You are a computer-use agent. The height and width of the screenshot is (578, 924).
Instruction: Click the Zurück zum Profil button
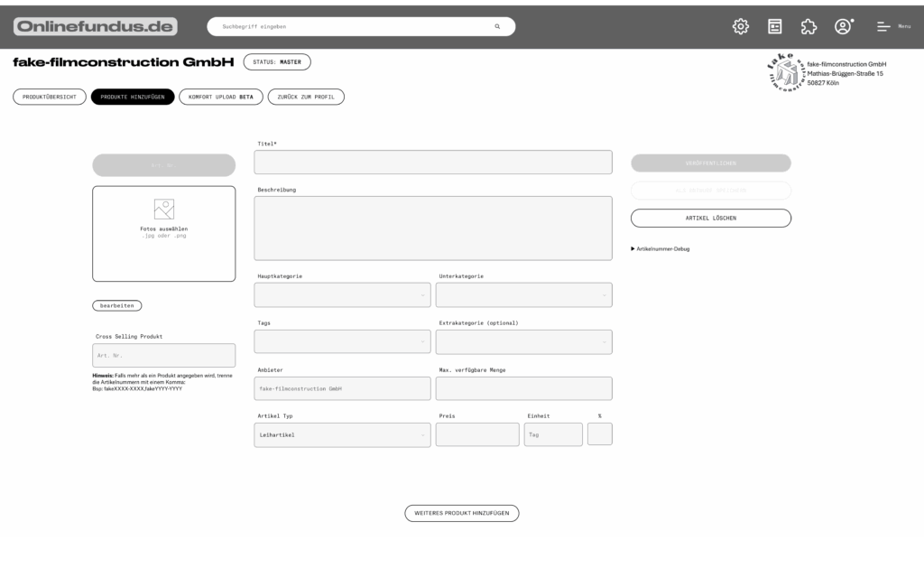(x=305, y=97)
